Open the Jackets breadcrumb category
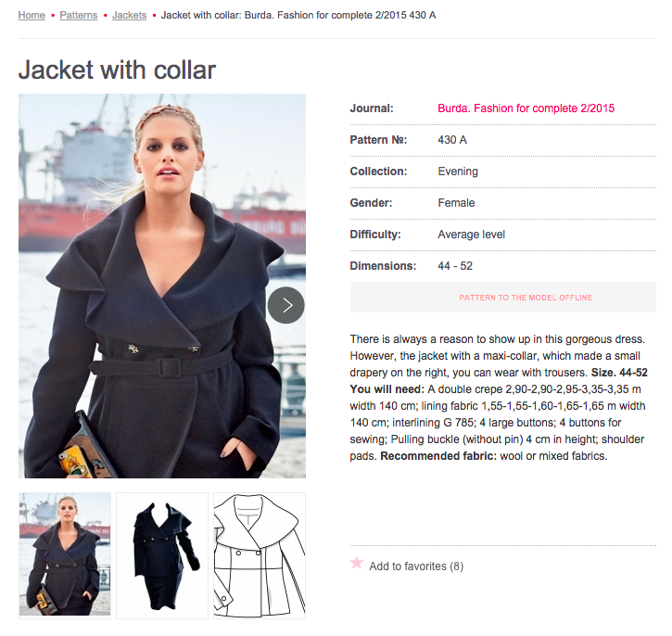 [129, 15]
